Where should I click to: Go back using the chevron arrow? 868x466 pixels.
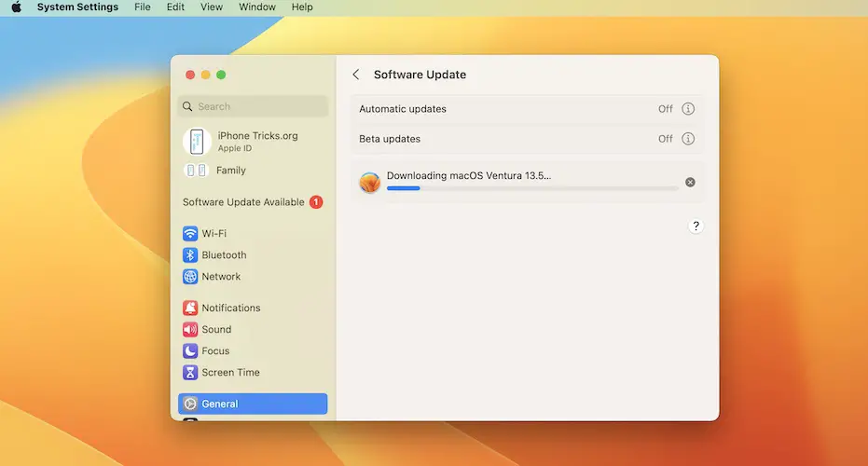(356, 75)
